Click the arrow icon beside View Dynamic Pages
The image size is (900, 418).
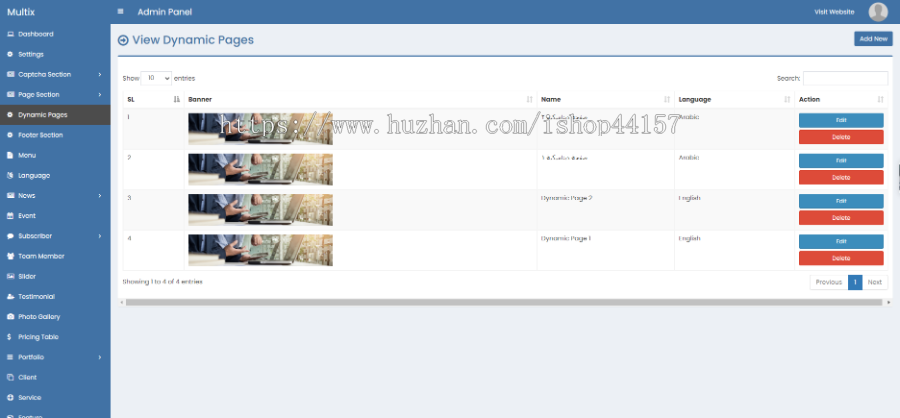(123, 40)
